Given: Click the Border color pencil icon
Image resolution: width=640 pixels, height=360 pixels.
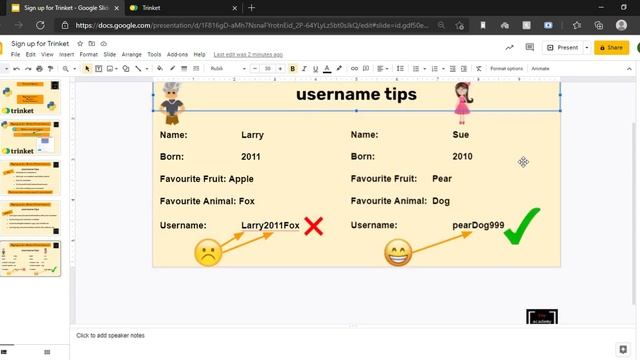Looking at the screenshot, I should 172,69.
